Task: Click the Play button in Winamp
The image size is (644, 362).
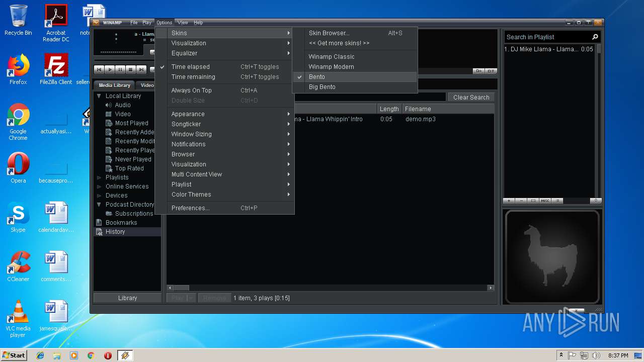Action: [110, 70]
